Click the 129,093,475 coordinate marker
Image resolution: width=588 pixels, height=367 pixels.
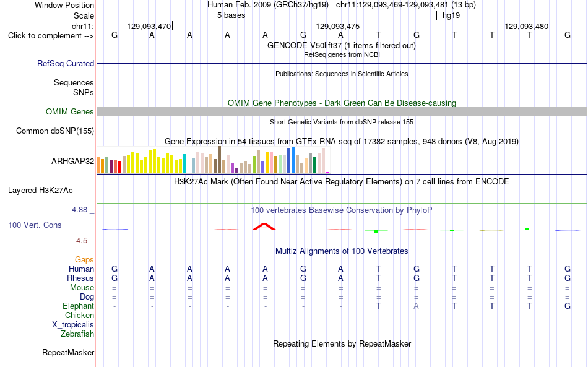[x=337, y=26]
